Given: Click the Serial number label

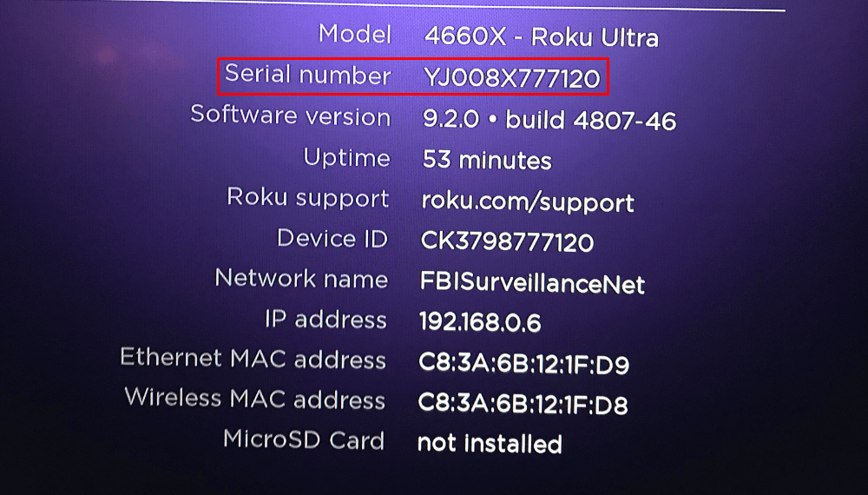Looking at the screenshot, I should [x=308, y=74].
